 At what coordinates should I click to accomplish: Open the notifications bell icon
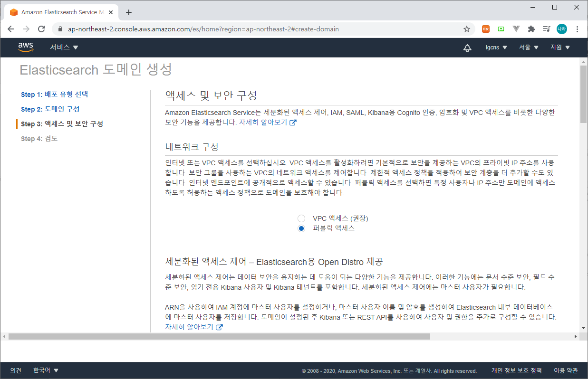(467, 47)
